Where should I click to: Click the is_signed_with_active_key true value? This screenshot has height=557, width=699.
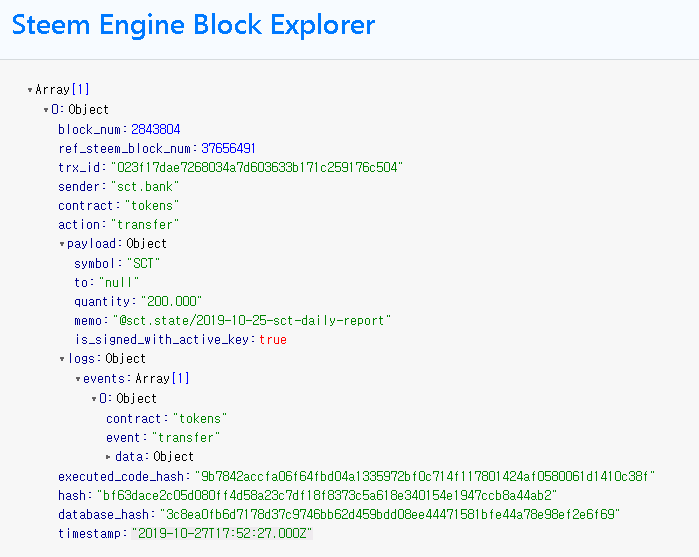(273, 339)
